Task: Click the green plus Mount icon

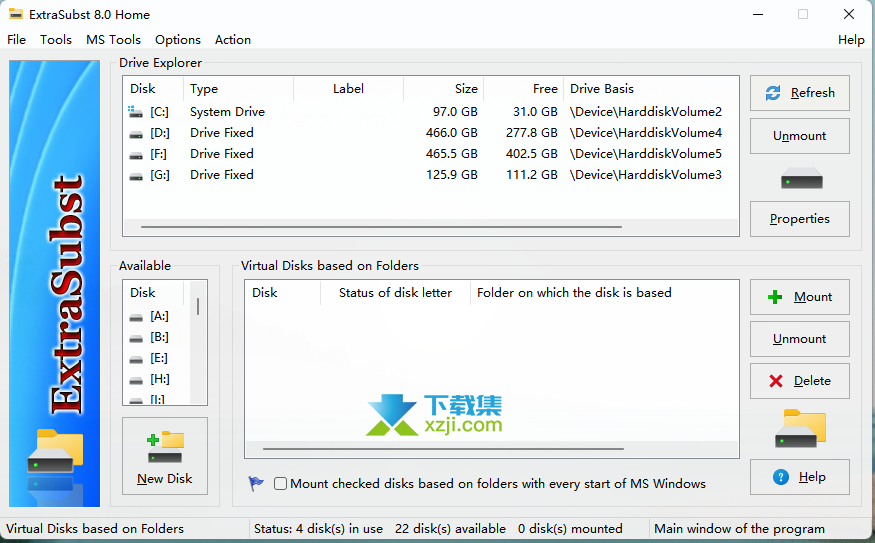Action: (775, 297)
